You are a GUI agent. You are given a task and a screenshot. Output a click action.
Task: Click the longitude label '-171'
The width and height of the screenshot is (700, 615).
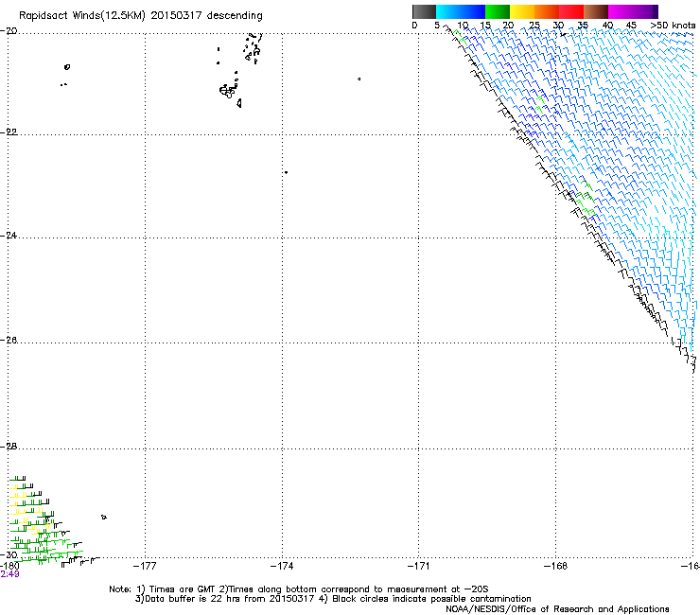[x=418, y=566]
